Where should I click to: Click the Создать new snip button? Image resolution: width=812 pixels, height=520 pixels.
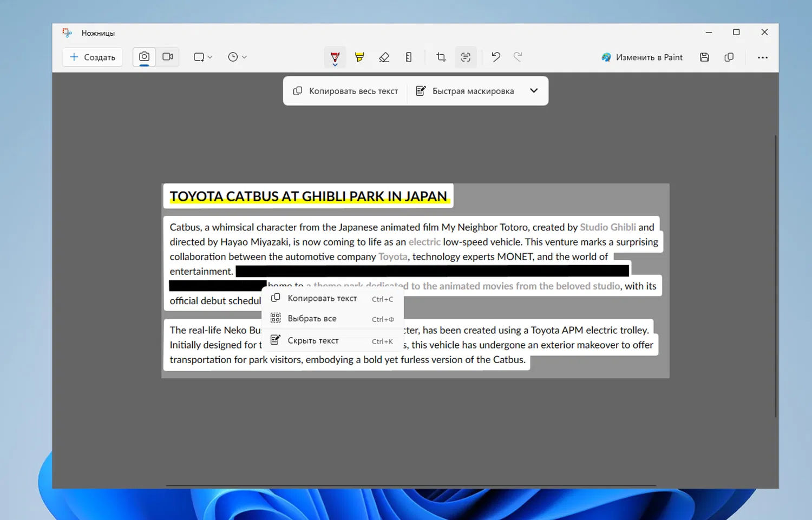coord(93,57)
